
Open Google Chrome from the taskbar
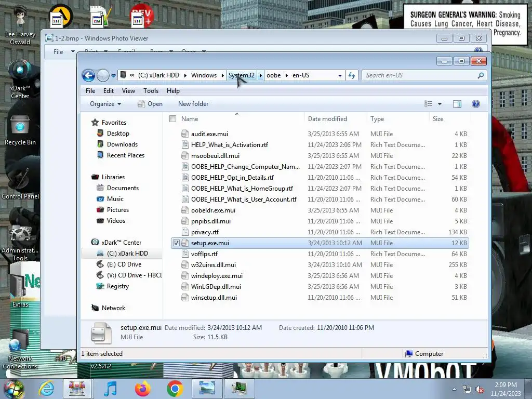click(175, 389)
